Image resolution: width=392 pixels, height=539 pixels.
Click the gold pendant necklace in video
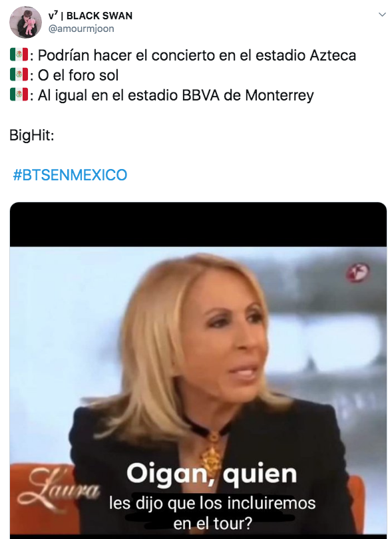point(210,454)
